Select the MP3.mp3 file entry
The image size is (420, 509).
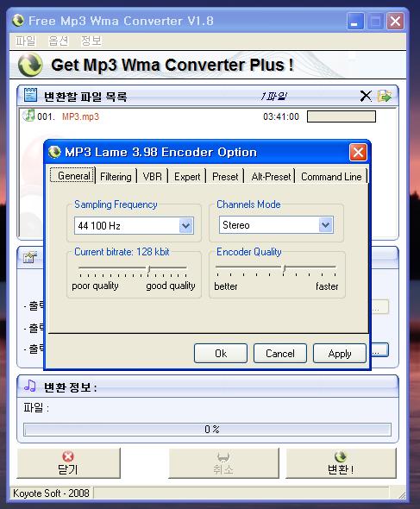point(80,116)
